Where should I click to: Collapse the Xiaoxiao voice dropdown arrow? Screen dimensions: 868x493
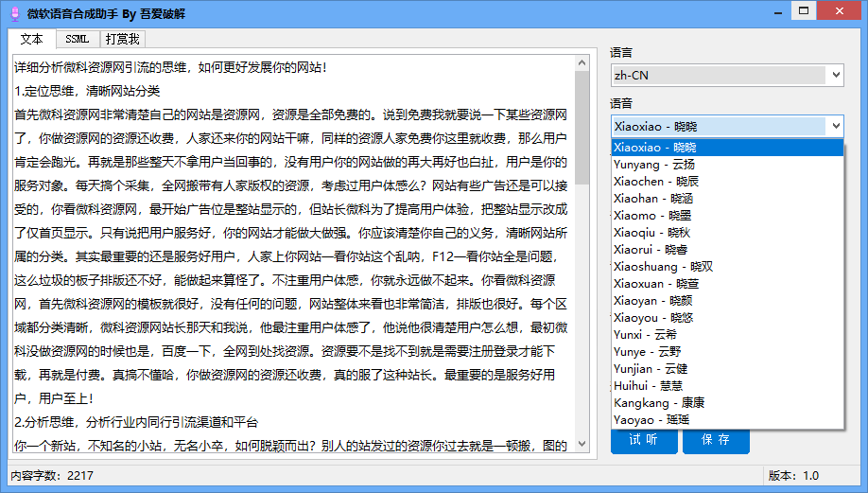tap(834, 126)
